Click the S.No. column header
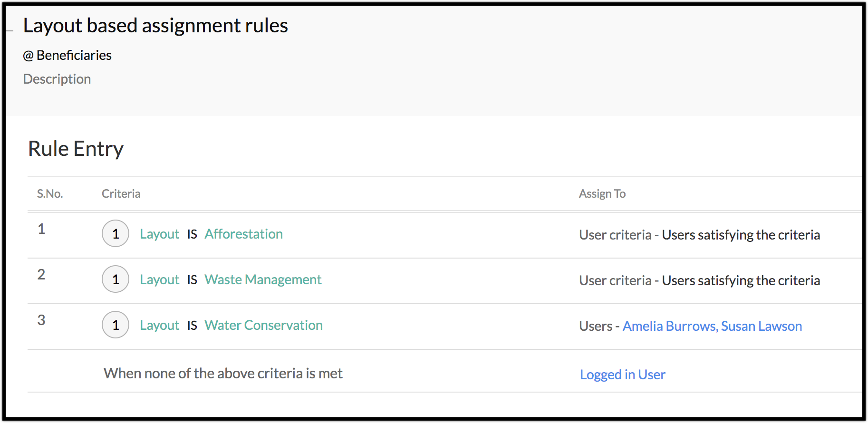 [x=50, y=194]
